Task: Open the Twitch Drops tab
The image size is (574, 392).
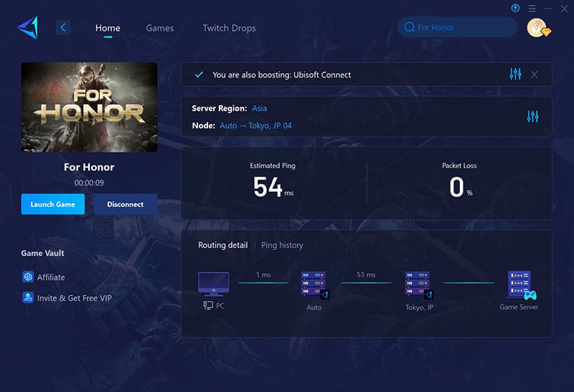Action: (x=229, y=28)
